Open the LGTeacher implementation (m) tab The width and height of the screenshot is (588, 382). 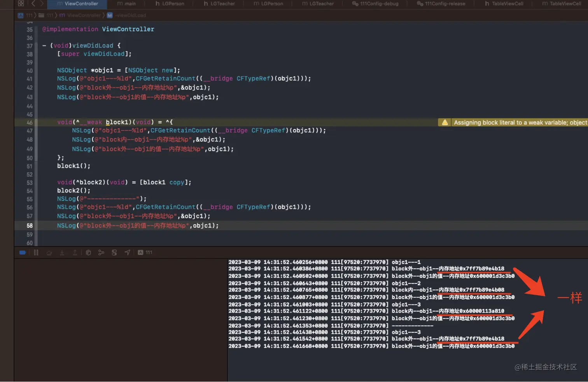coord(318,4)
